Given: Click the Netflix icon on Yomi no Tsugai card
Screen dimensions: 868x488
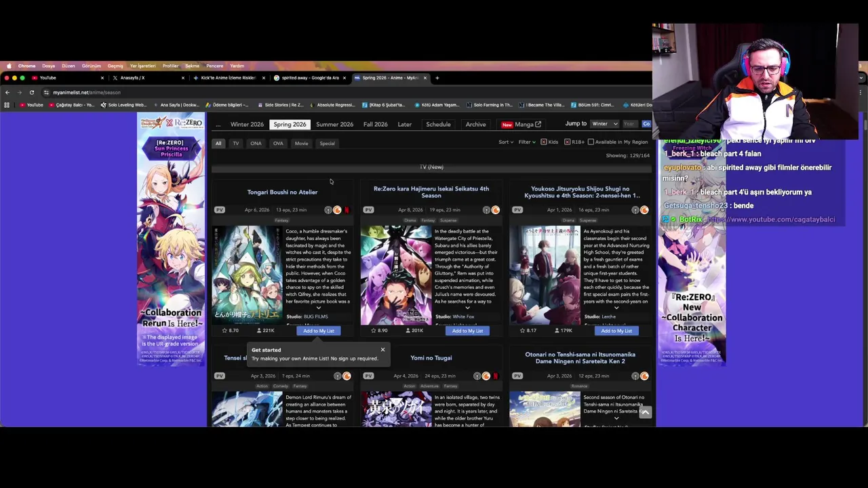Looking at the screenshot, I should pyautogui.click(x=496, y=376).
